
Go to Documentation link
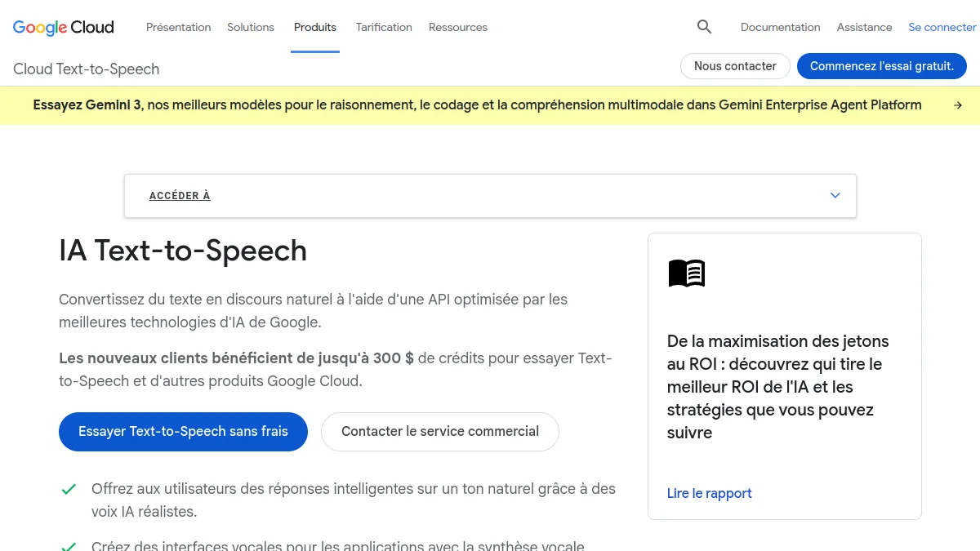tap(780, 27)
